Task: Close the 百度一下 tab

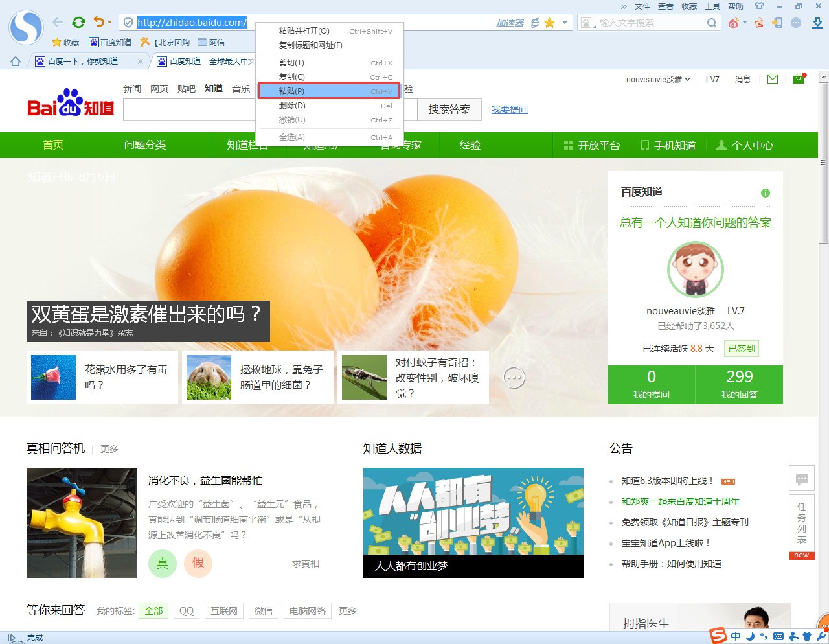Action: click(x=141, y=62)
